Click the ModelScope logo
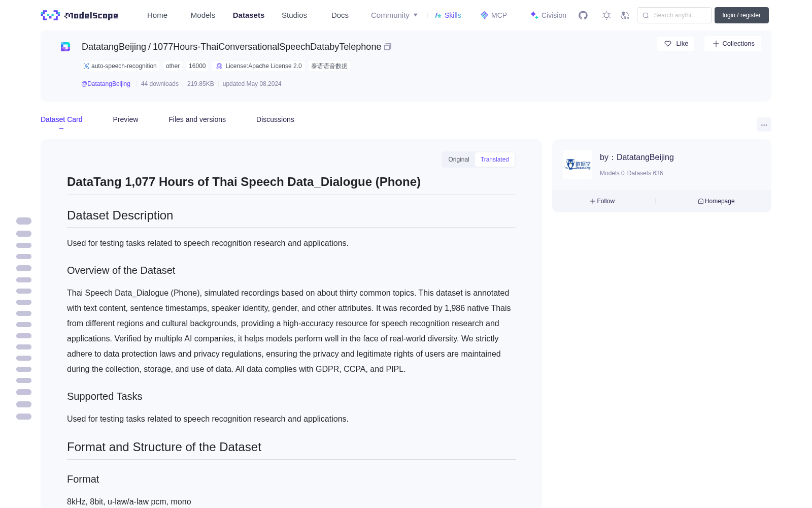The image size is (812, 508). point(80,15)
